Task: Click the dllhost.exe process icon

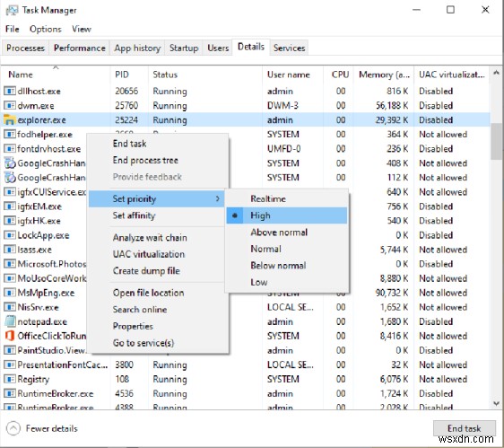Action: [x=9, y=91]
